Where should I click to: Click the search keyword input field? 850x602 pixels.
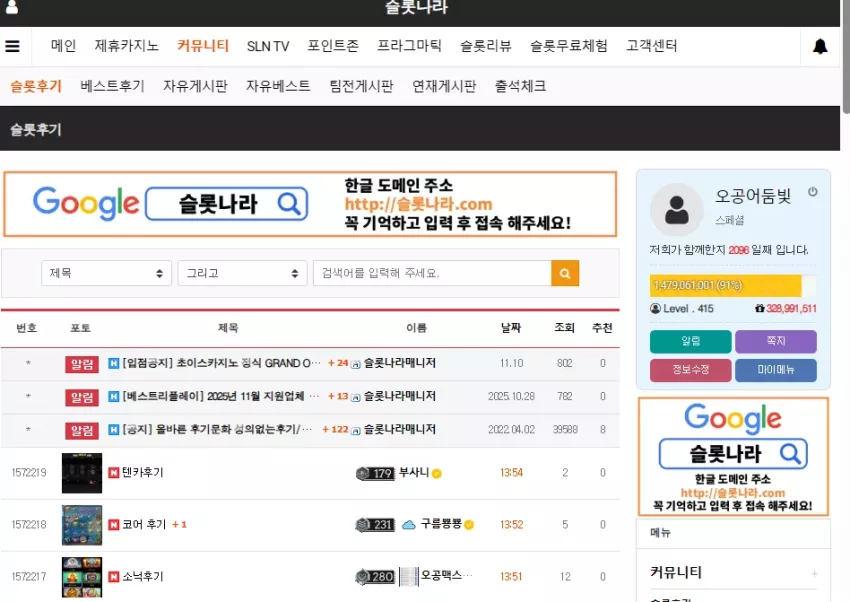click(x=432, y=273)
